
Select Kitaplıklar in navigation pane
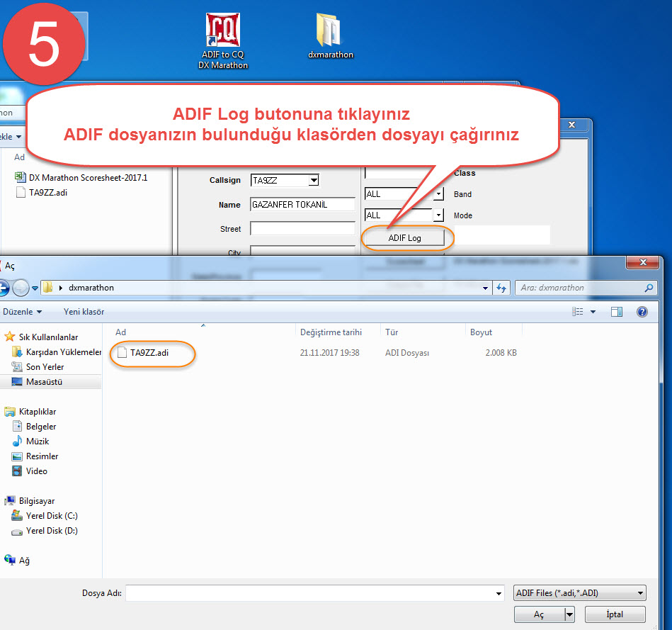click(31, 412)
